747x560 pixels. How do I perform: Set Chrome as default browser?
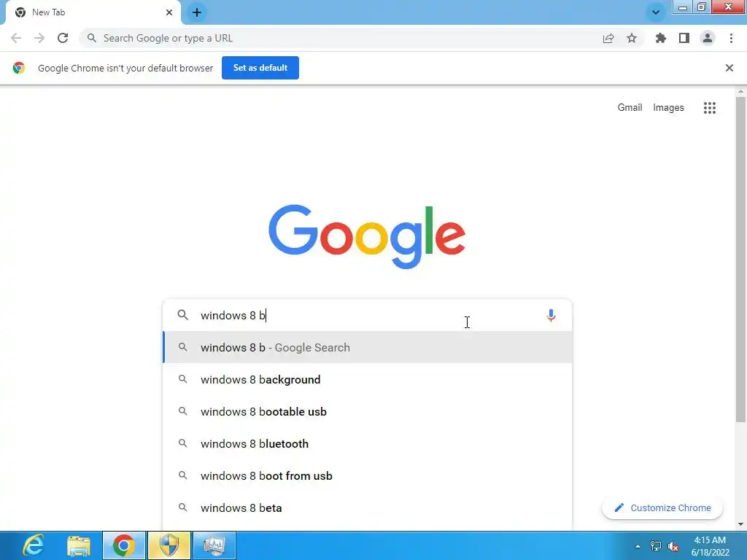(260, 68)
